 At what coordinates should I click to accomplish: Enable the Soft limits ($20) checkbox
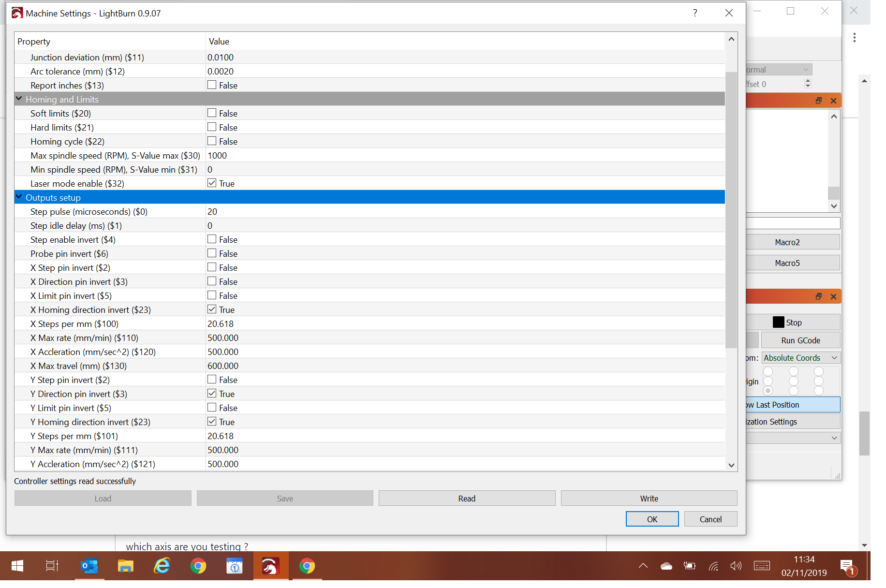[x=212, y=113]
